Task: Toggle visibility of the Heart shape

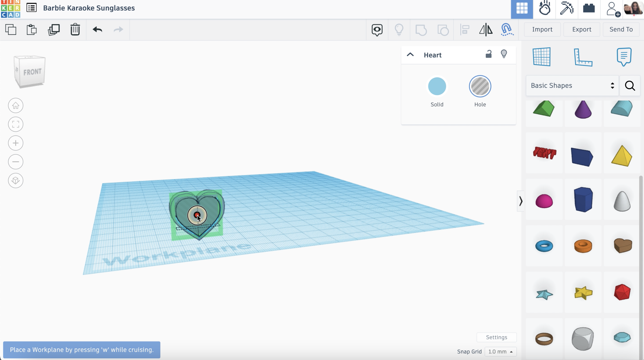Action: (504, 54)
